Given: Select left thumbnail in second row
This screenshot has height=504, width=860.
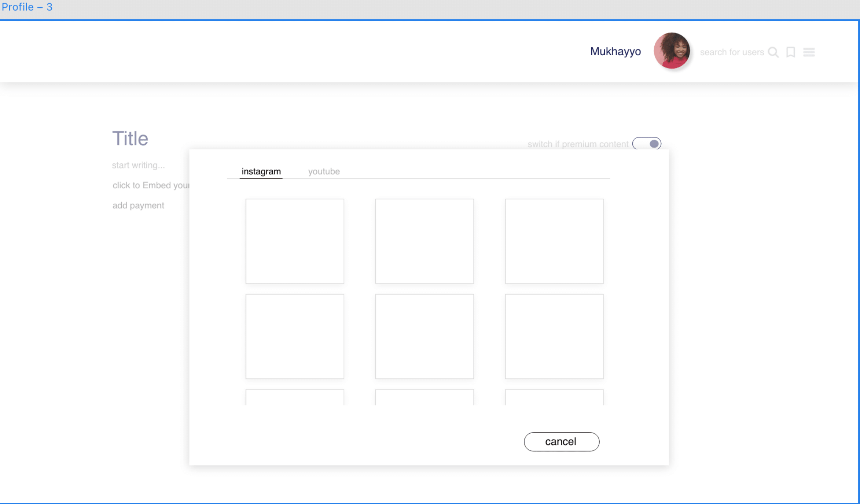Looking at the screenshot, I should coord(295,336).
